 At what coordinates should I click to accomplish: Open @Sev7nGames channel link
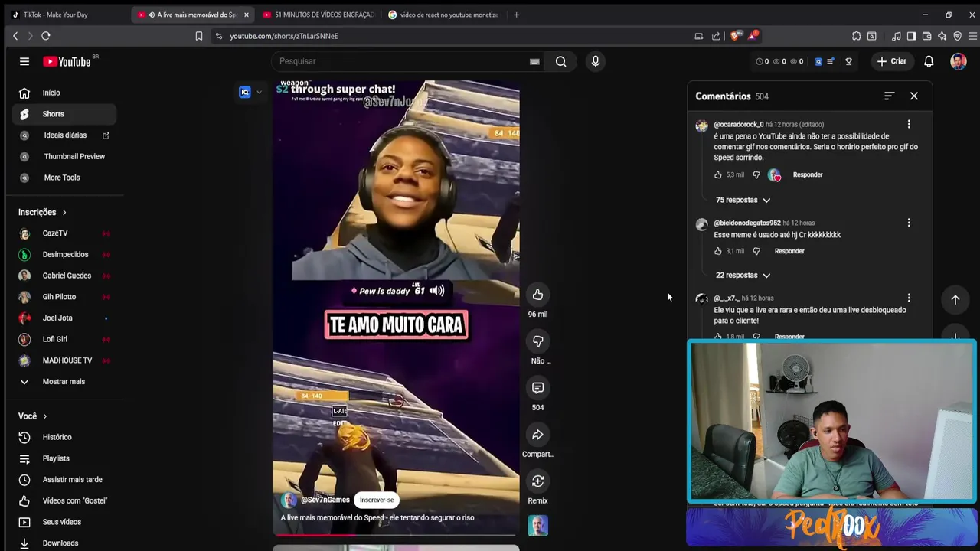[325, 500]
